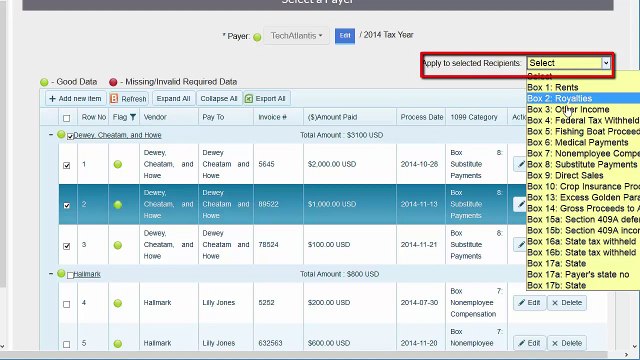640x360 pixels.
Task: Click the Good Data legend green dot
Action: [x=44, y=82]
